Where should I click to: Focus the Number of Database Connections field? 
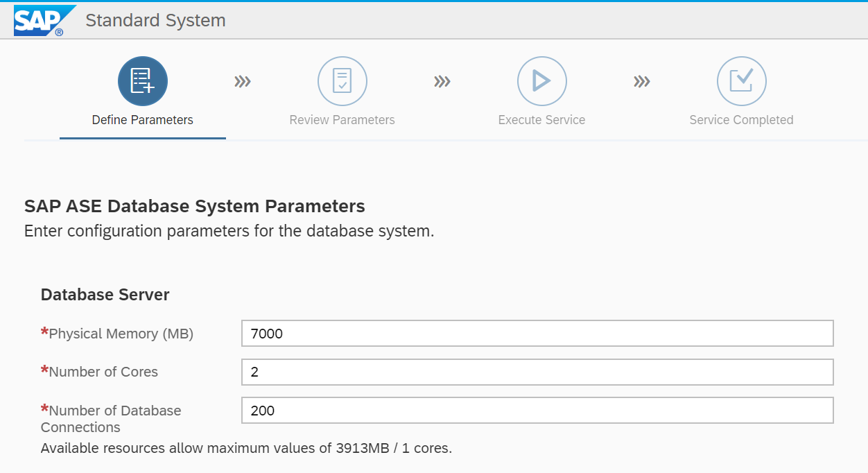(x=537, y=411)
